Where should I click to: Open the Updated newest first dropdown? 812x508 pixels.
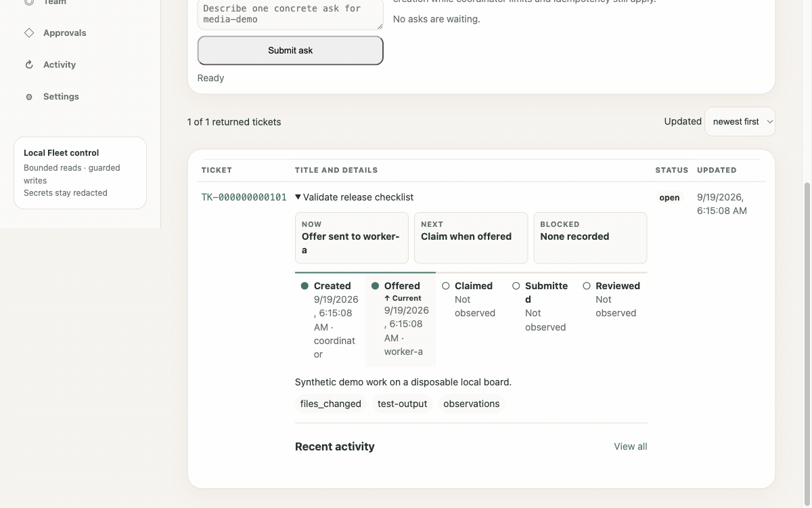click(740, 122)
